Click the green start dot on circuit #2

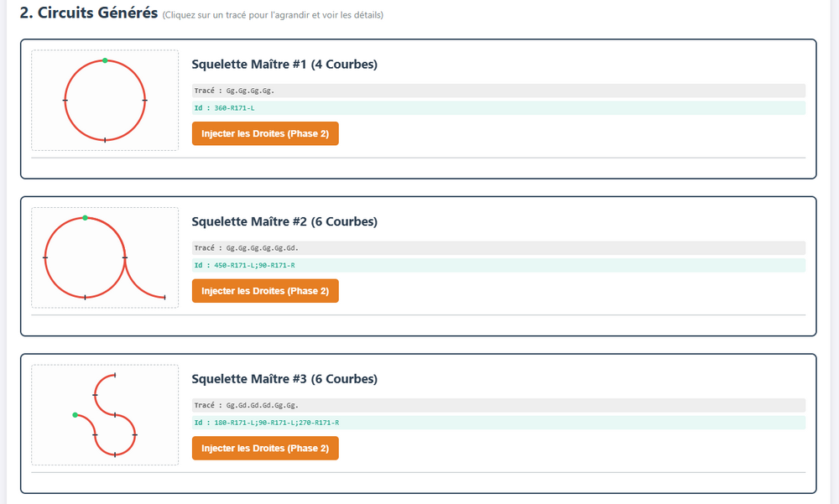pos(85,218)
